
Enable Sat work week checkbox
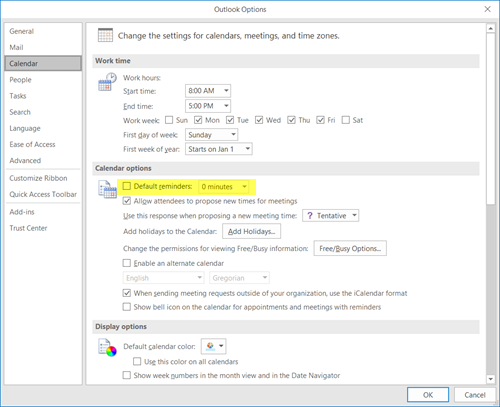point(346,120)
